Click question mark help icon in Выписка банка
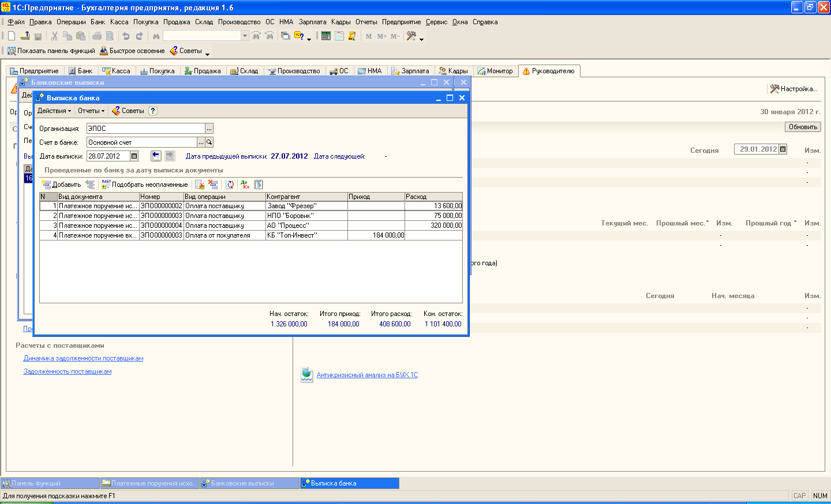This screenshot has width=831, height=504. pyautogui.click(x=153, y=111)
